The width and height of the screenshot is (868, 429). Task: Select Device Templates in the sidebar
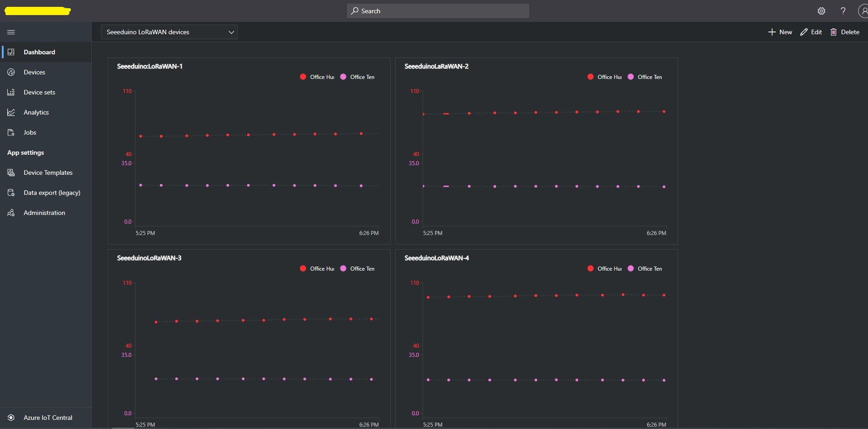click(48, 172)
